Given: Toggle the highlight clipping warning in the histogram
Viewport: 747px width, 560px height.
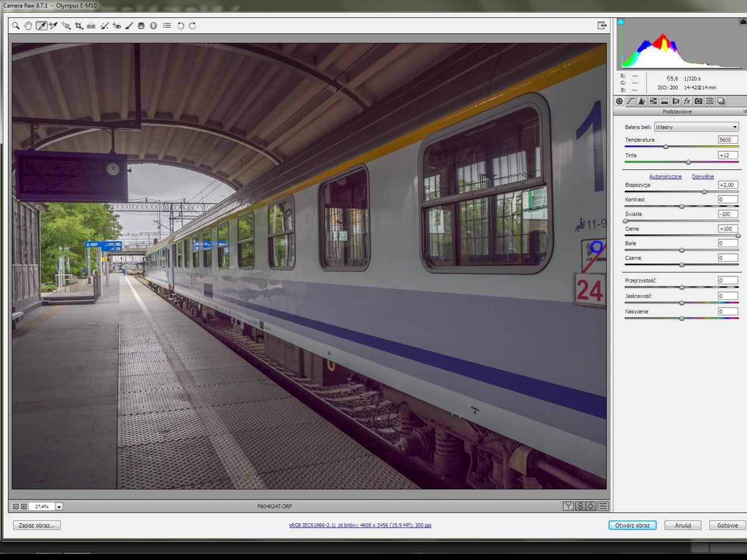Looking at the screenshot, I should (x=742, y=22).
